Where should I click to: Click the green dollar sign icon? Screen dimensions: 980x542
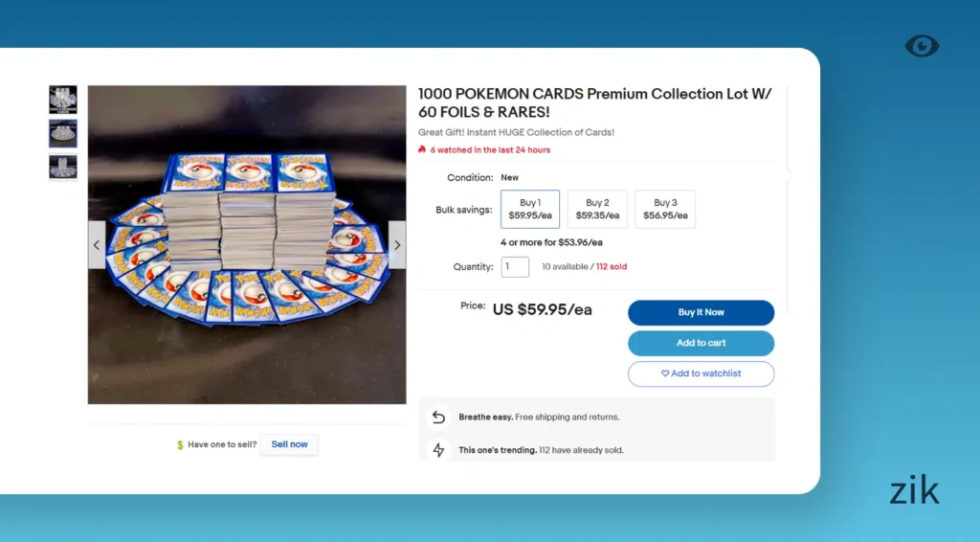pyautogui.click(x=180, y=445)
